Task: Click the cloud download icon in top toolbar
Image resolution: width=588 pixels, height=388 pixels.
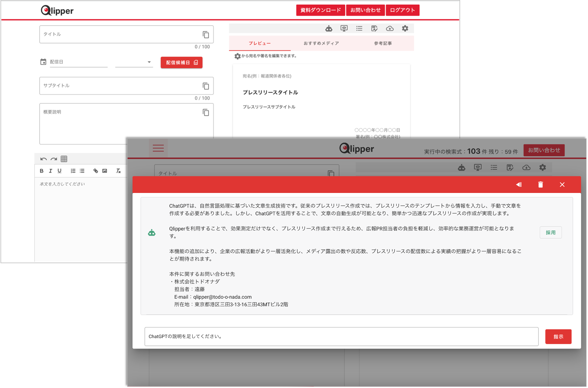Action: coord(390,28)
